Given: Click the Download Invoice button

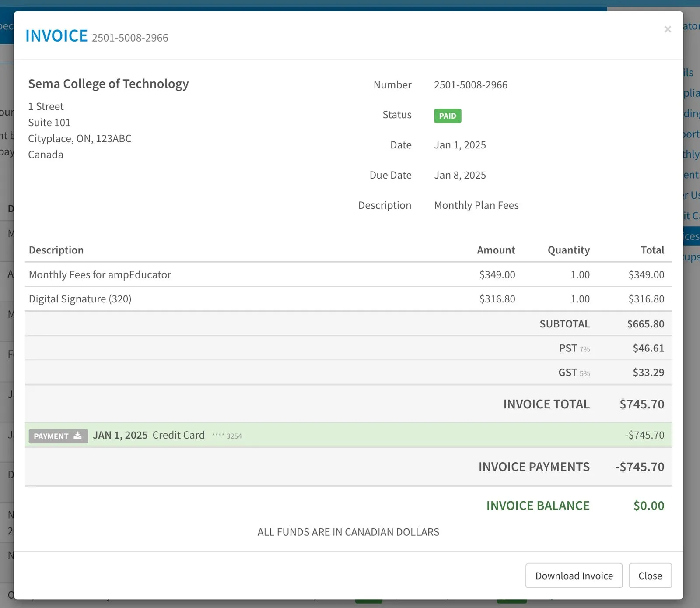Looking at the screenshot, I should tap(574, 576).
